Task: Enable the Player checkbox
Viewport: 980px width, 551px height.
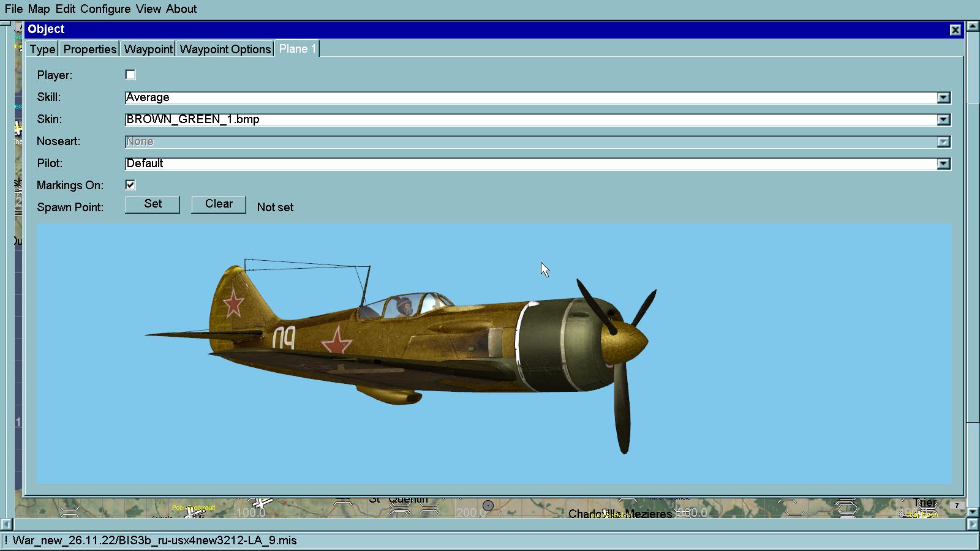Action: (x=130, y=75)
